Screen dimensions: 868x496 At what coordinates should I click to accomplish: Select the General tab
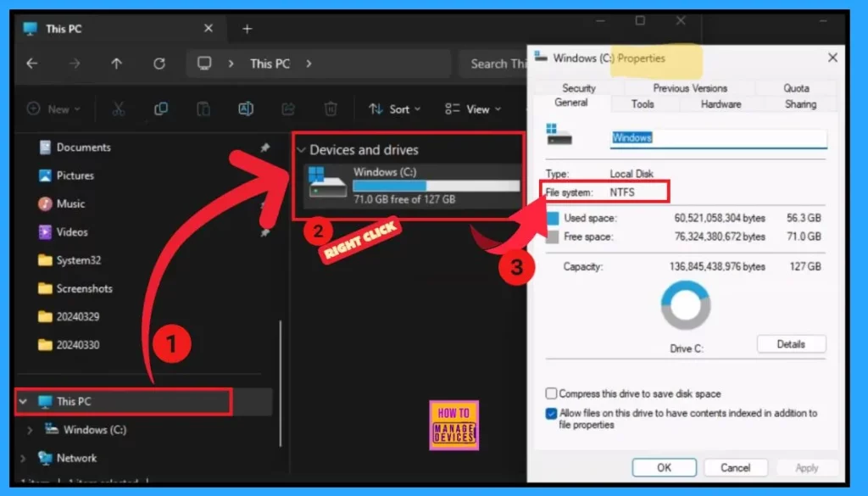click(571, 103)
